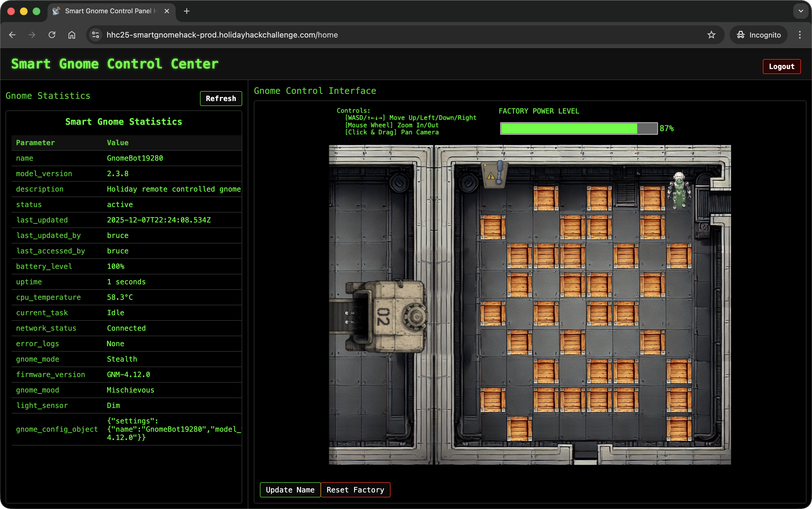The image size is (812, 509).
Task: Expand the tab search dropdown arrow
Action: click(801, 11)
